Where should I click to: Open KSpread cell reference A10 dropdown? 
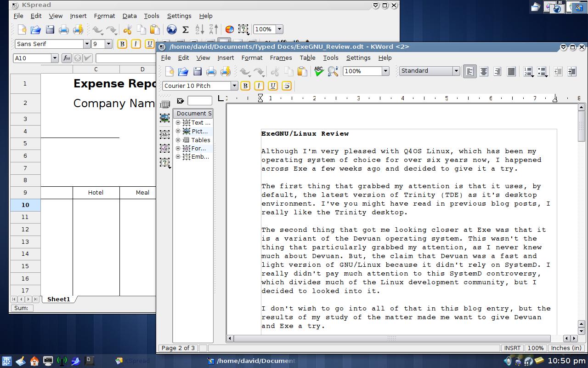[55, 58]
